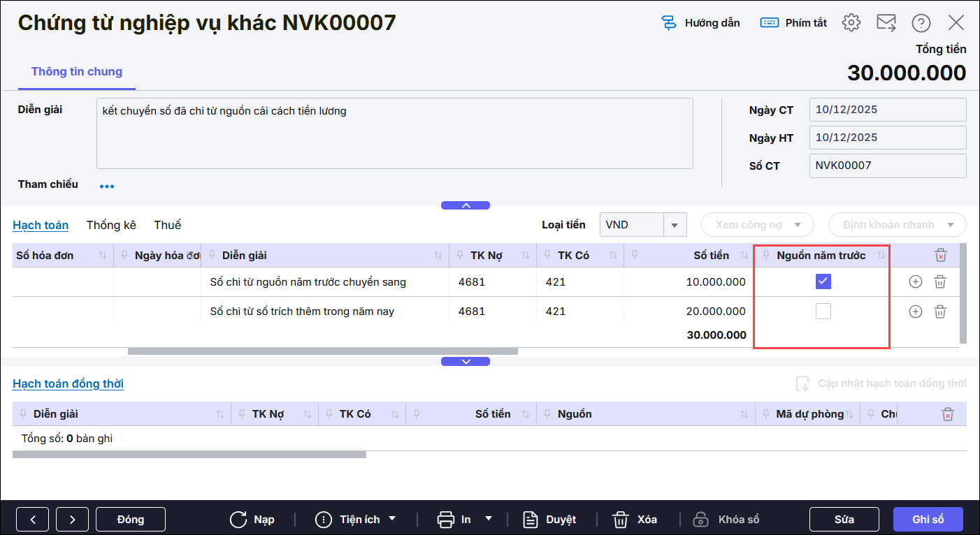Click the Ghi sổ button
This screenshot has height=535, width=980.
click(x=928, y=520)
